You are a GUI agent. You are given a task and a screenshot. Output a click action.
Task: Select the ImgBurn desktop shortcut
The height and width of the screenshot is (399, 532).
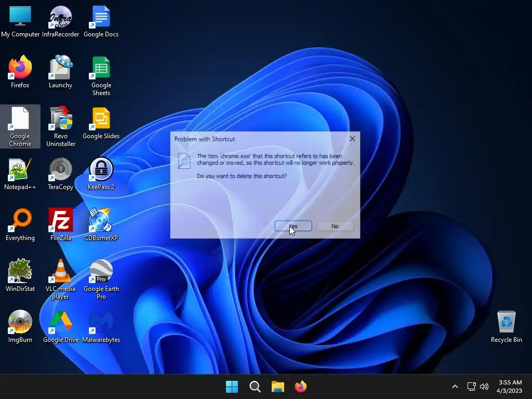(x=20, y=326)
